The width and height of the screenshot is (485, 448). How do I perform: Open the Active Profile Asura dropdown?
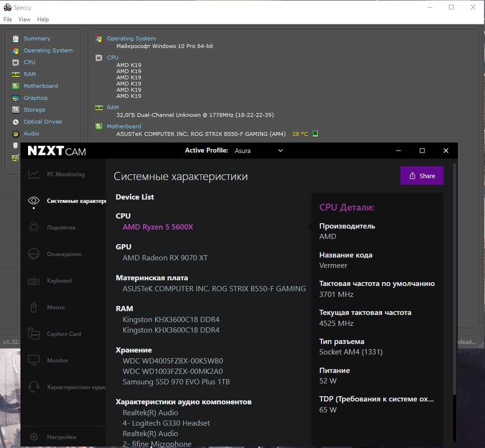point(259,151)
